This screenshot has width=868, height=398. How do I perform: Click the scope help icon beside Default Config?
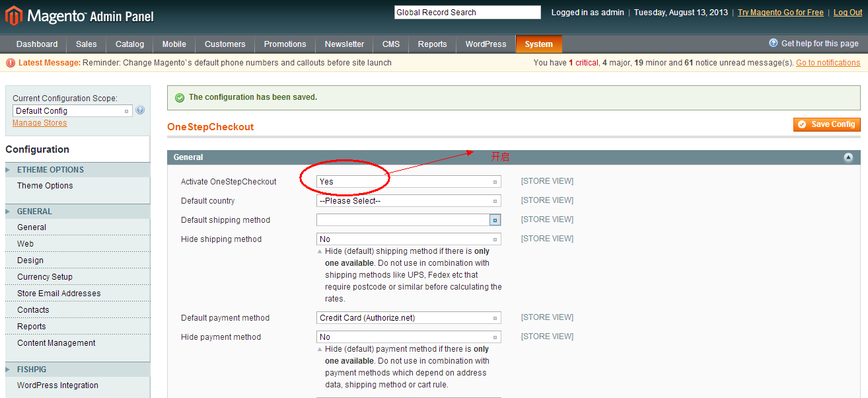(x=140, y=110)
